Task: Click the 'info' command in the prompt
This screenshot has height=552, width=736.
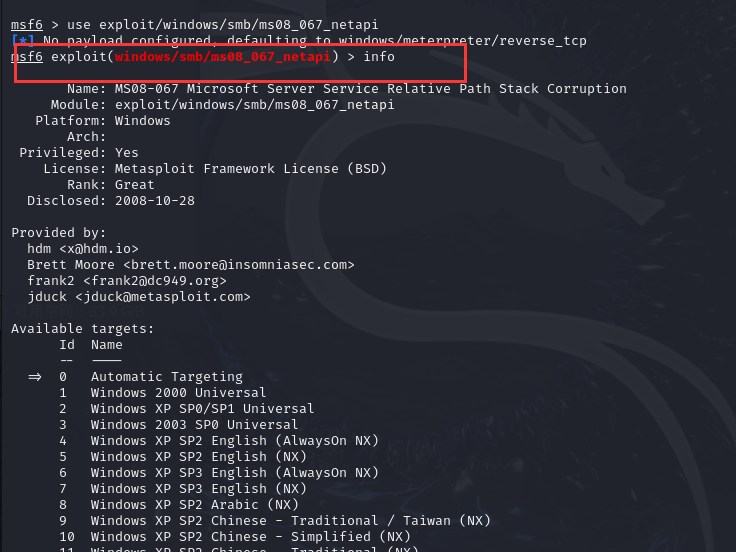Action: 379,57
